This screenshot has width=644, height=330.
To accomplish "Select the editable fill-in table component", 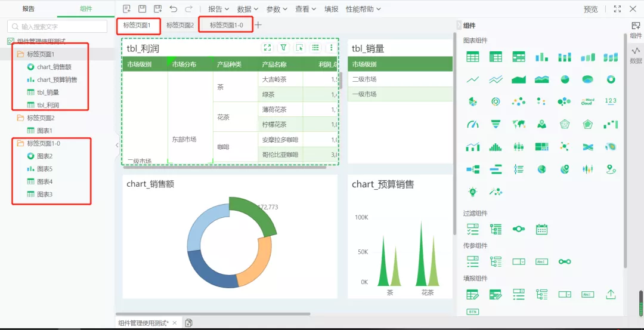I will coord(473,294).
